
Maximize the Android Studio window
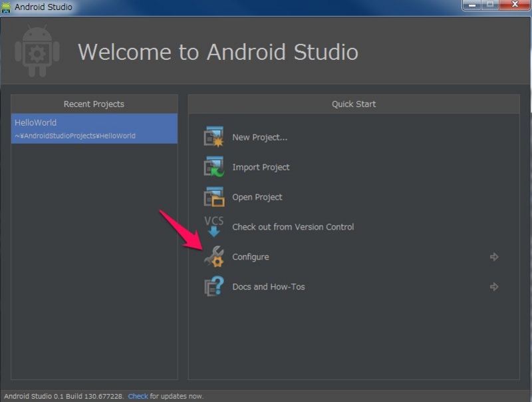click(x=490, y=5)
